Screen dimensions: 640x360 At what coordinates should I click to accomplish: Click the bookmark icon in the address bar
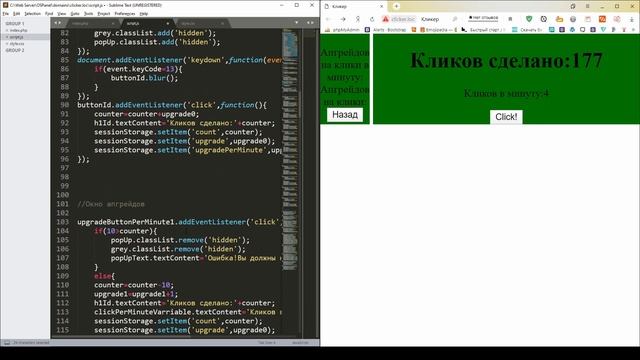pos(510,19)
